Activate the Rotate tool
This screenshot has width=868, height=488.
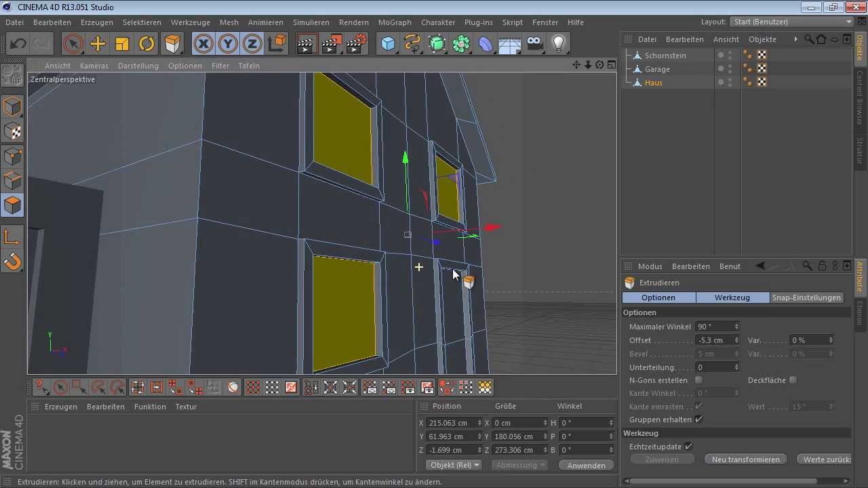[x=146, y=44]
